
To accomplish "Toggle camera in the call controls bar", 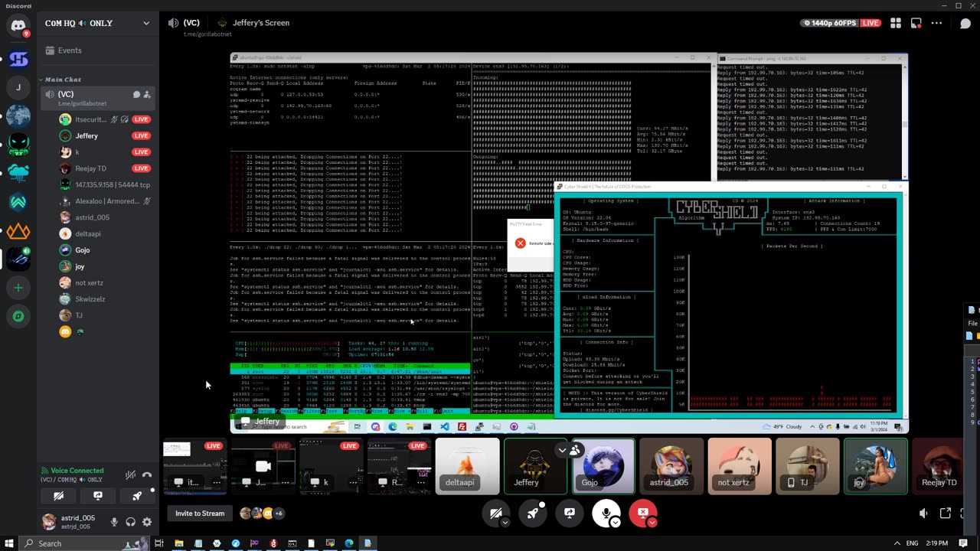I will pyautogui.click(x=496, y=513).
